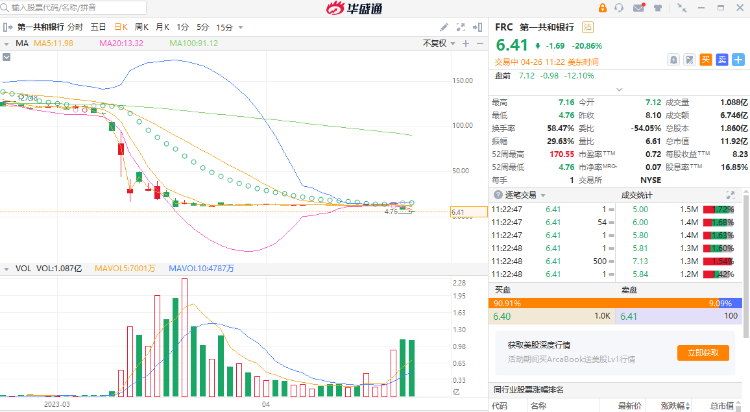
Task: Select the 分时 chart tab
Action: [75, 27]
